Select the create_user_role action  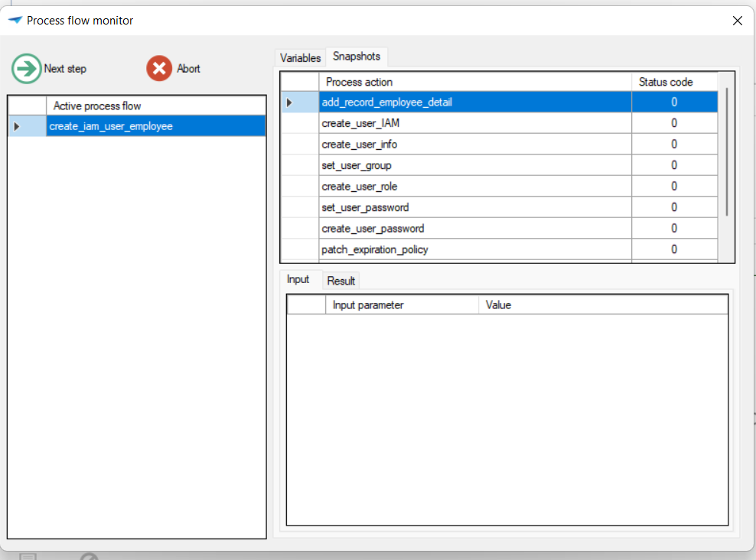(475, 187)
